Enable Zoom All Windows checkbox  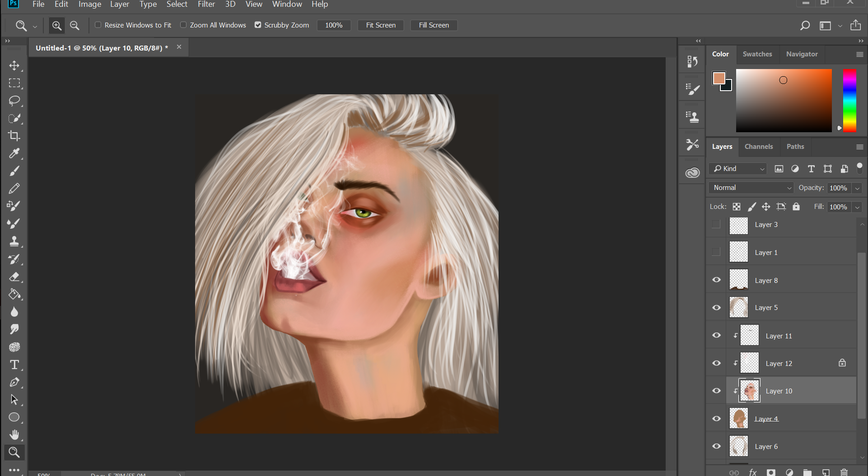183,25
